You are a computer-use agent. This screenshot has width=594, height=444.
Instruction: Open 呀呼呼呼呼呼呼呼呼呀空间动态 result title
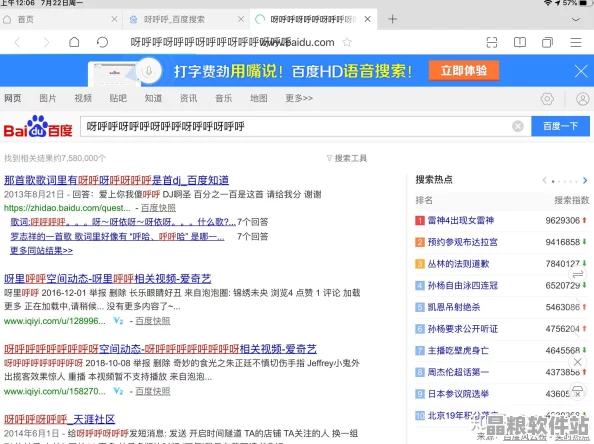click(160, 349)
